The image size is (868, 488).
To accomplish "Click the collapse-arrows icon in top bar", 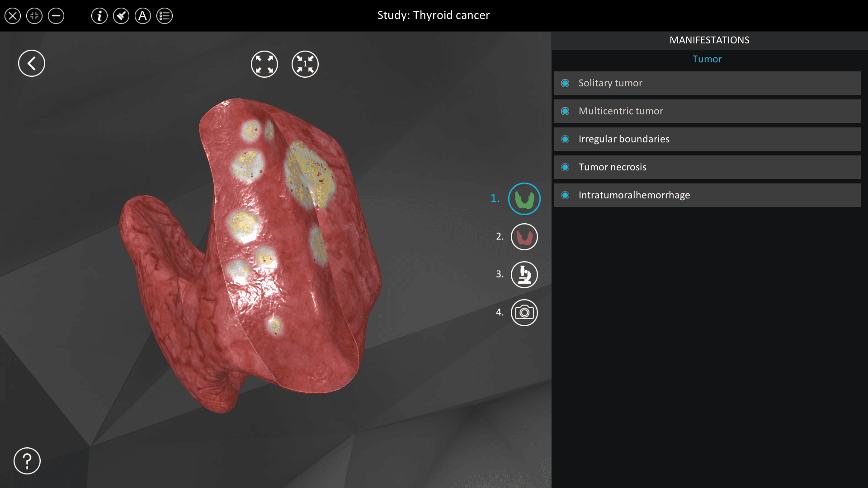I will coord(34,16).
